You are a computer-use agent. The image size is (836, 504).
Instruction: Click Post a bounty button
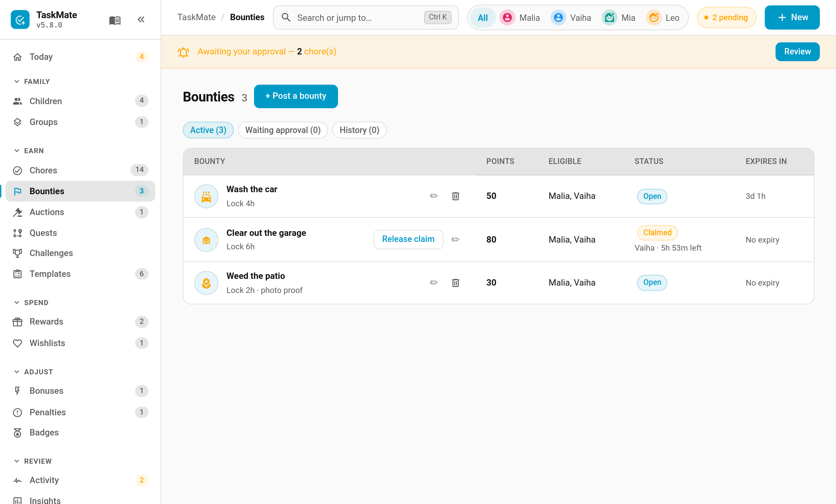pos(295,96)
